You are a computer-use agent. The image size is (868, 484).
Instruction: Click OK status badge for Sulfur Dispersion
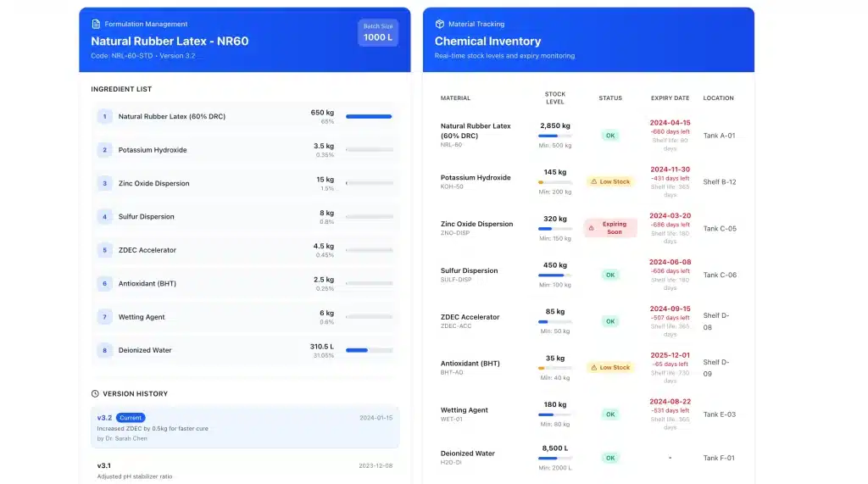(610, 275)
